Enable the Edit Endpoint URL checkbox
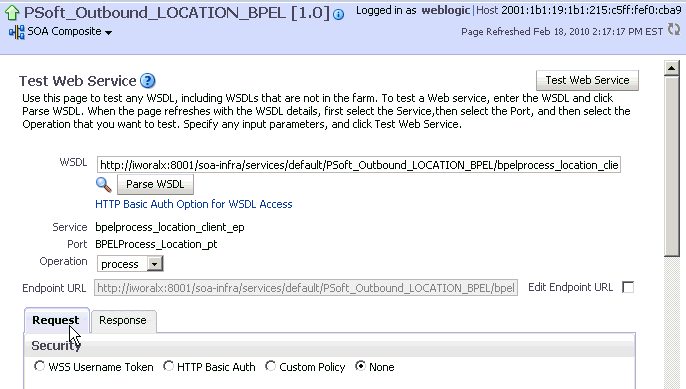Viewport: 686px width, 389px height. tap(628, 287)
